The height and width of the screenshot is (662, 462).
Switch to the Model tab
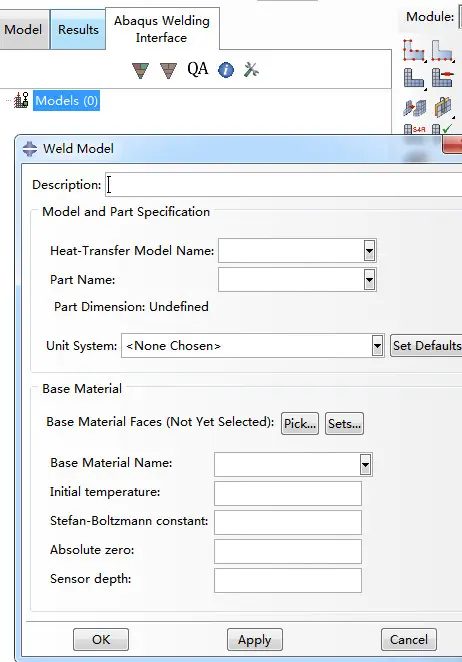[23, 30]
